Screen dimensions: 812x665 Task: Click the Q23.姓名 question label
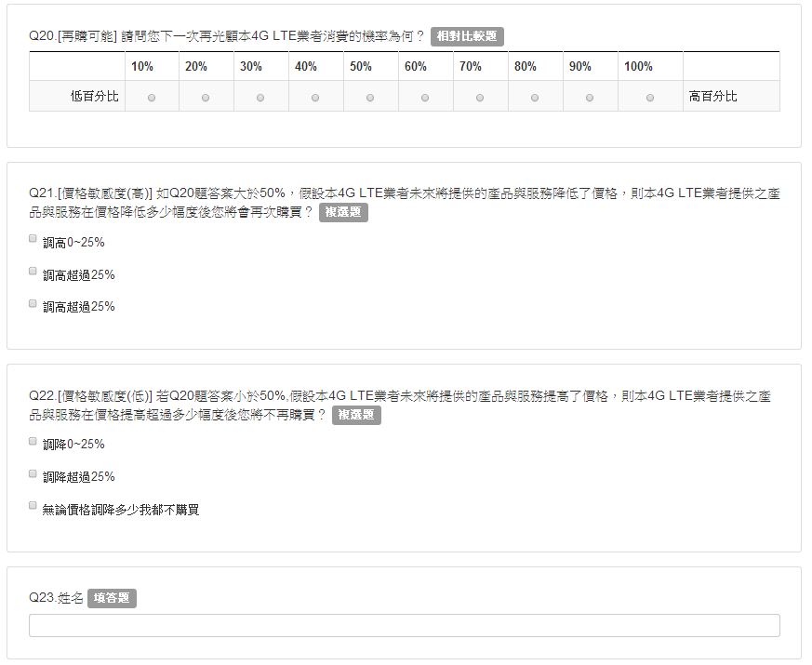(56, 598)
